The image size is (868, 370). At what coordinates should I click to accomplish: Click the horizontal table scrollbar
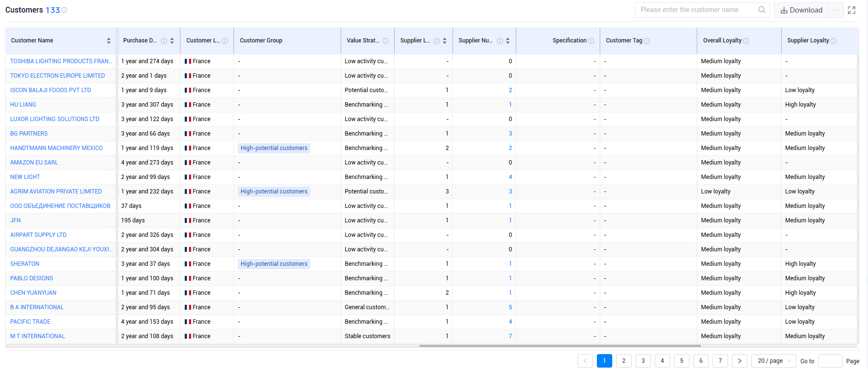560,346
